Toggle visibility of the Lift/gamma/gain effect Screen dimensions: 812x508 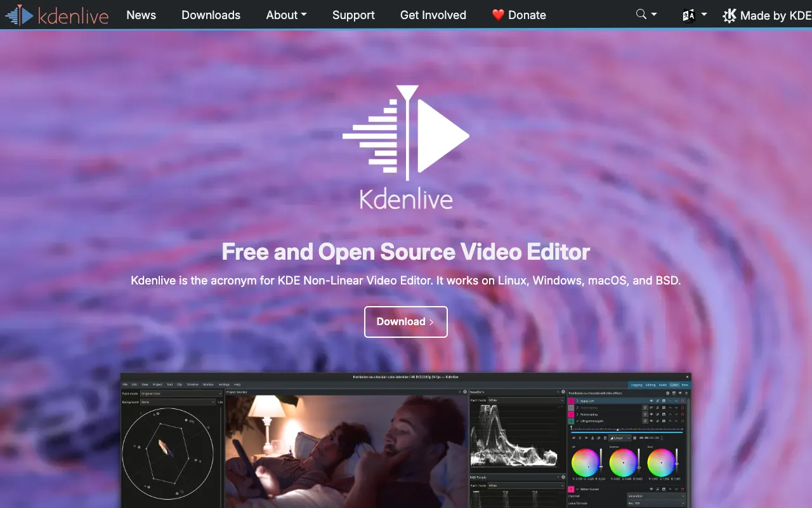(x=652, y=421)
